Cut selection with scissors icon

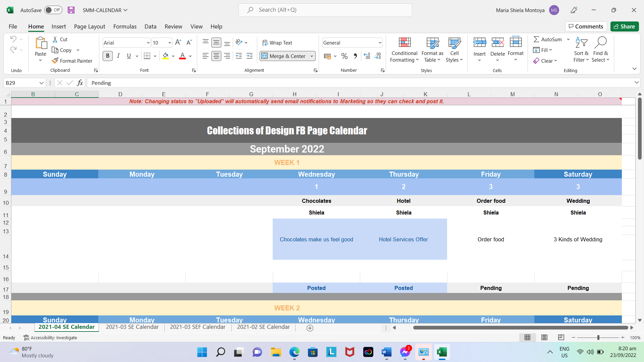(55, 40)
